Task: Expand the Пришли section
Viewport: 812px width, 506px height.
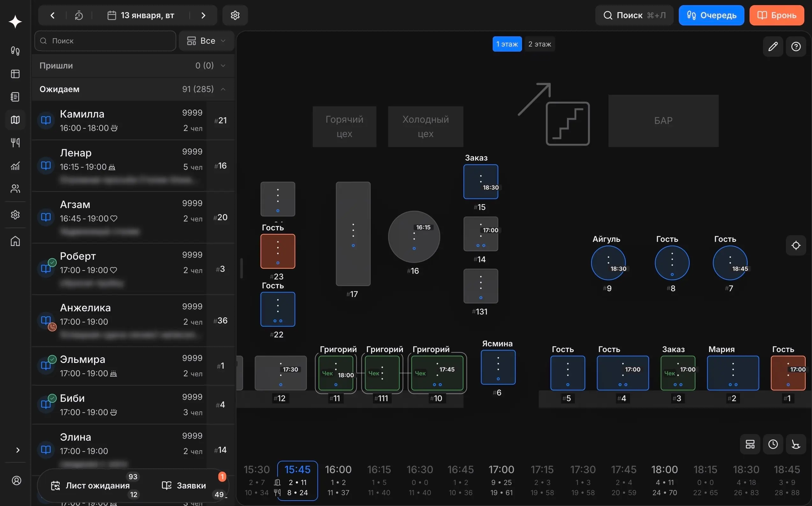Action: [x=223, y=66]
